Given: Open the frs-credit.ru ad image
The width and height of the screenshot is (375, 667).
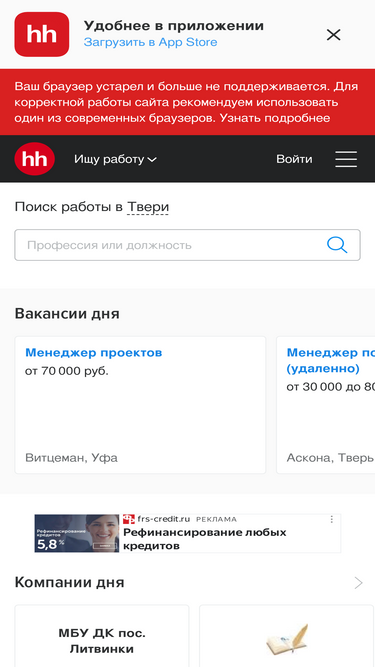Looking at the screenshot, I should point(77,533).
